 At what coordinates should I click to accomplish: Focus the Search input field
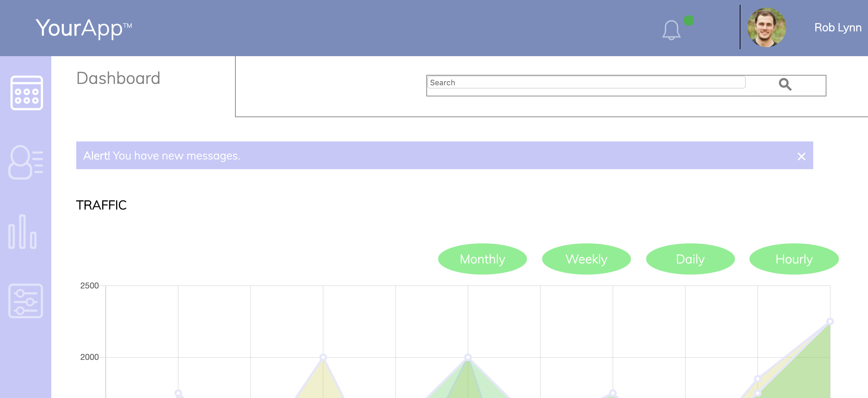(x=586, y=83)
